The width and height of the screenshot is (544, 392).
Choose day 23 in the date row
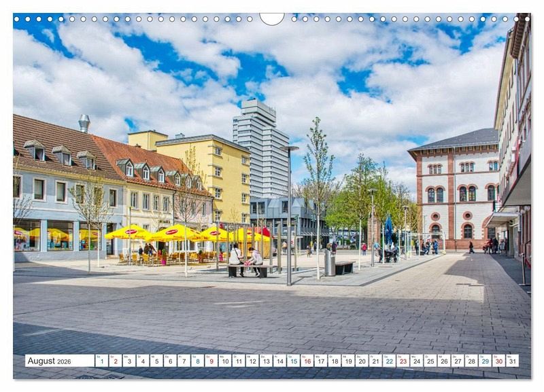click(403, 361)
